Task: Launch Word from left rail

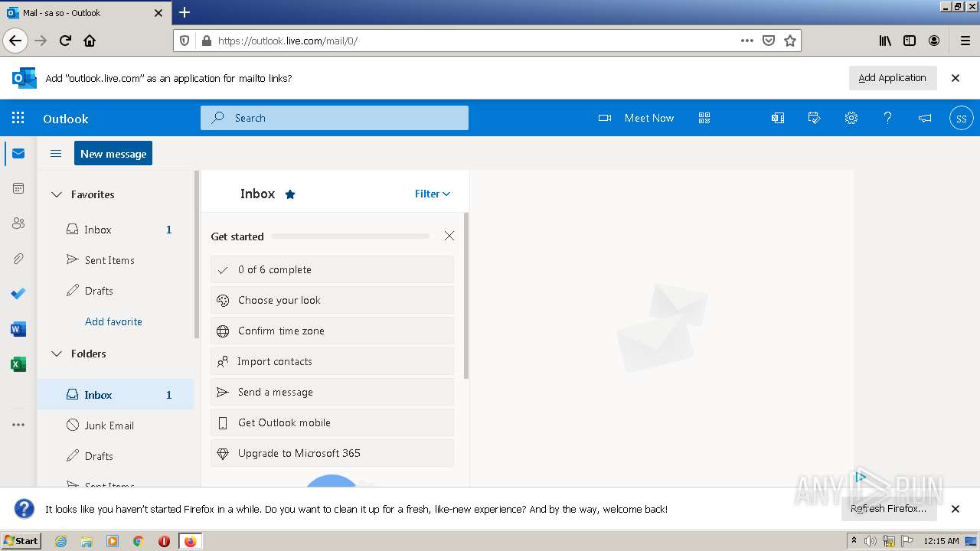Action: point(18,329)
